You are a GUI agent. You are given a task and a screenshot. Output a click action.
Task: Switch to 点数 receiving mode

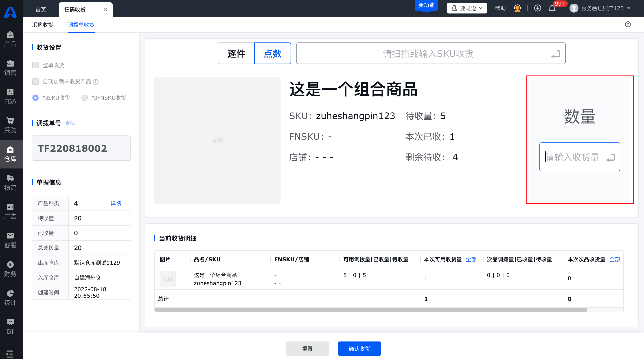pos(272,53)
